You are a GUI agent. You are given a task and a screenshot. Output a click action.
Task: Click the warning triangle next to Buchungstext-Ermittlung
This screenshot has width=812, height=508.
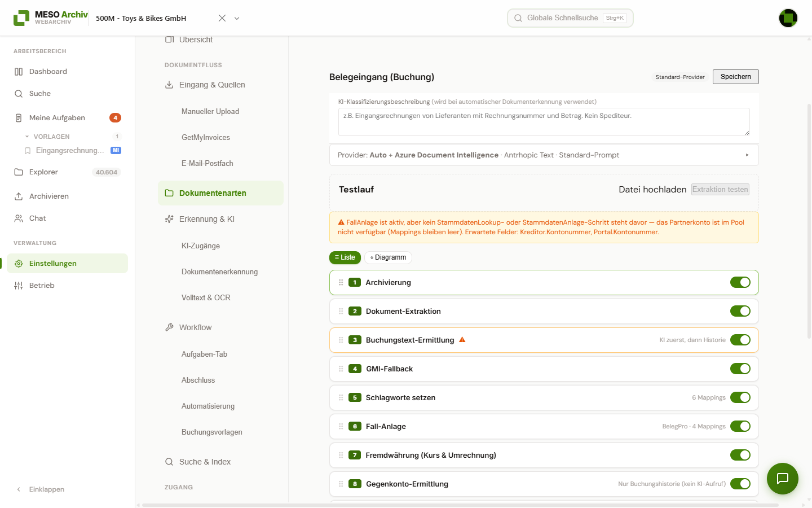(x=462, y=340)
